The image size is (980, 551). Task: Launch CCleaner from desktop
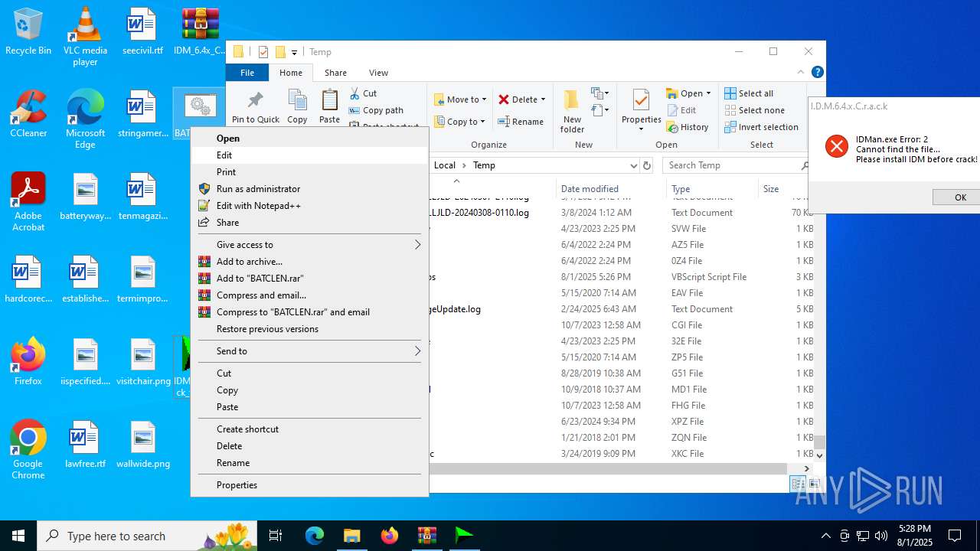(x=28, y=114)
